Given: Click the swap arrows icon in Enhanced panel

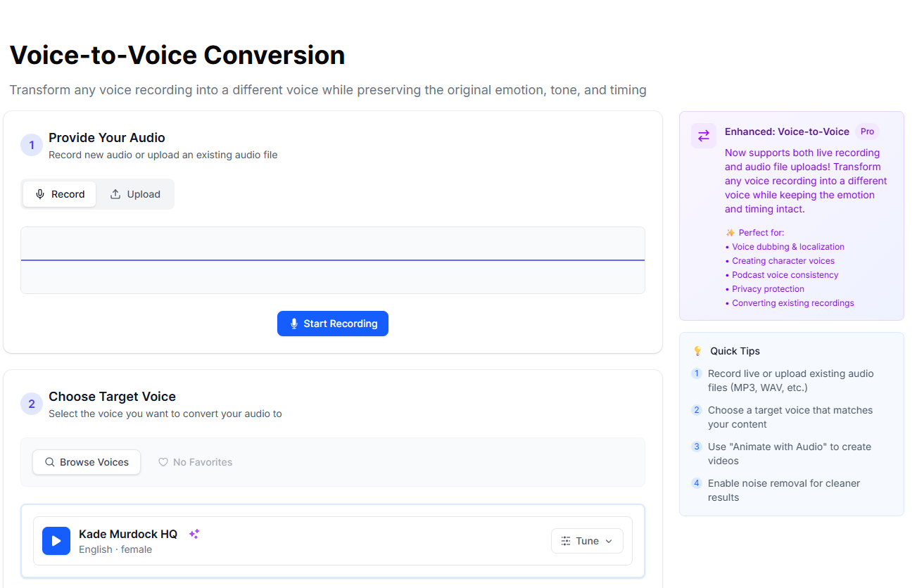Looking at the screenshot, I should tap(704, 136).
